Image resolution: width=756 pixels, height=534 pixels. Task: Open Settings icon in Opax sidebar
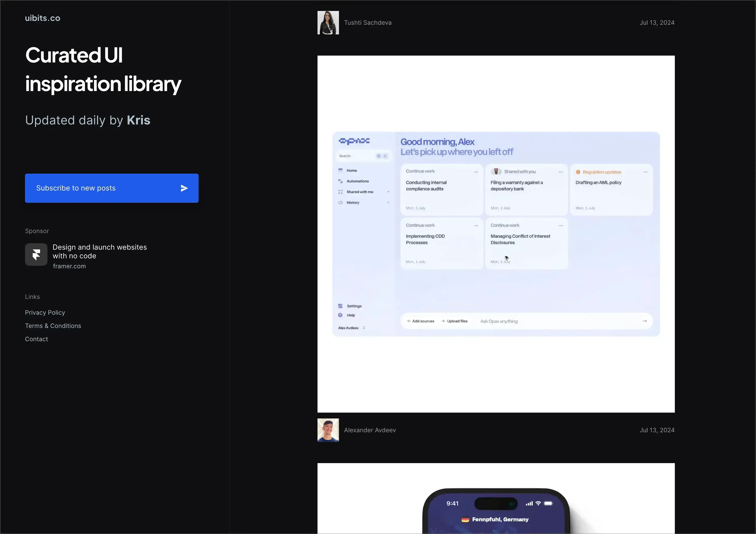pos(340,306)
